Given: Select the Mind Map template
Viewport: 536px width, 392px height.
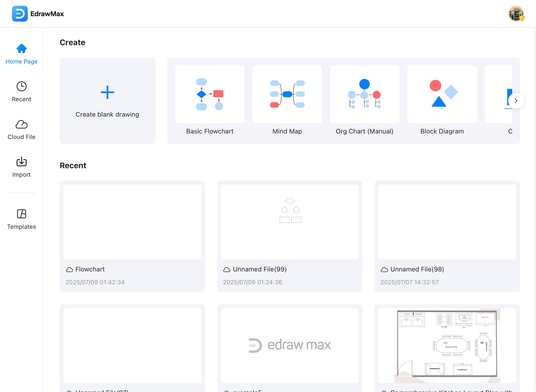Looking at the screenshot, I should point(287,94).
